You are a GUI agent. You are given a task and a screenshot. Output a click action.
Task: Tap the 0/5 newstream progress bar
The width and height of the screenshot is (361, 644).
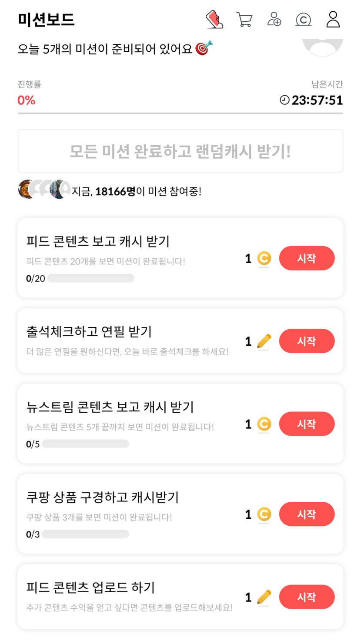(x=85, y=444)
